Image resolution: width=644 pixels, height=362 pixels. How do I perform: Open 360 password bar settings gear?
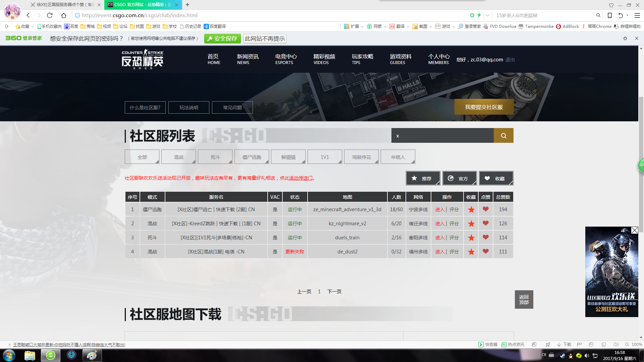[625, 39]
